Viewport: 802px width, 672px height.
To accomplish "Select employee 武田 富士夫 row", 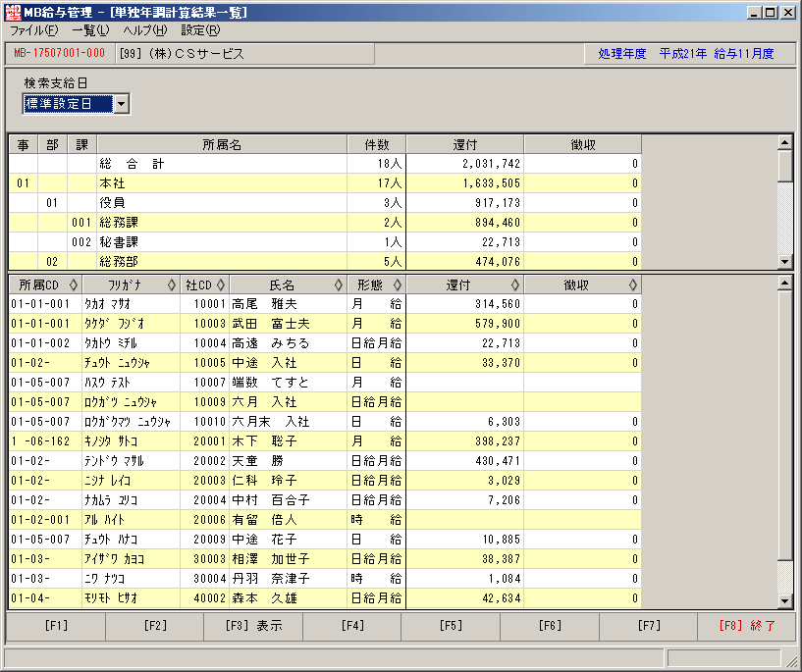I will pos(325,324).
